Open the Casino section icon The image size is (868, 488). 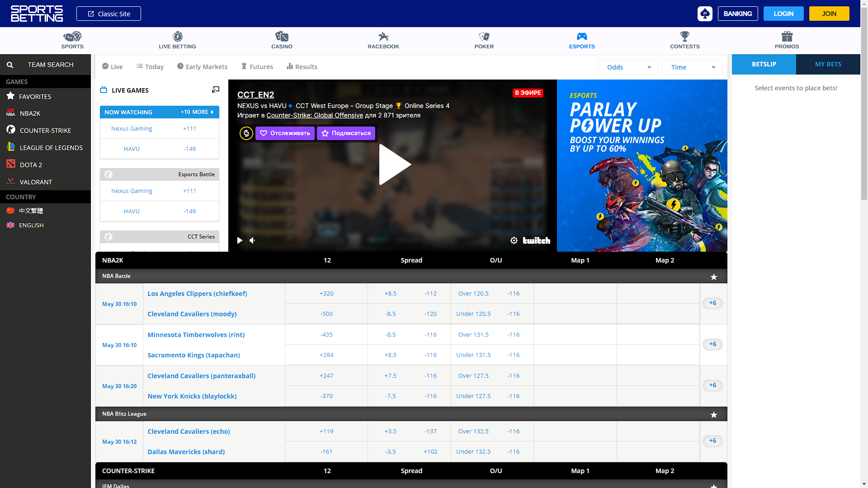click(x=282, y=37)
